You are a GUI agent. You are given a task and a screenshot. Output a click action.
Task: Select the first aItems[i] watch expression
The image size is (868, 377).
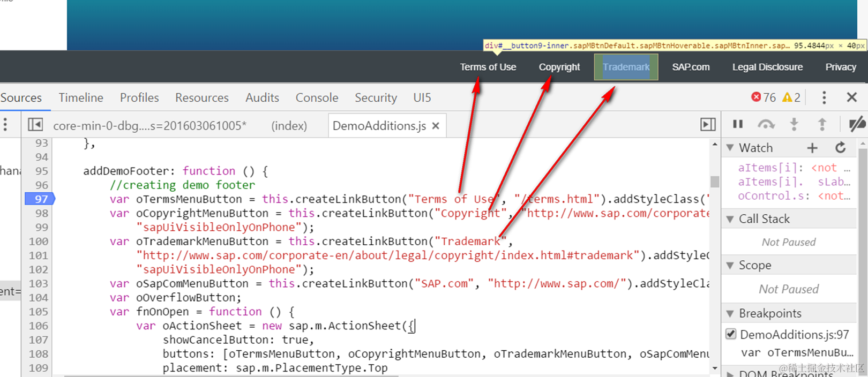pyautogui.click(x=794, y=168)
